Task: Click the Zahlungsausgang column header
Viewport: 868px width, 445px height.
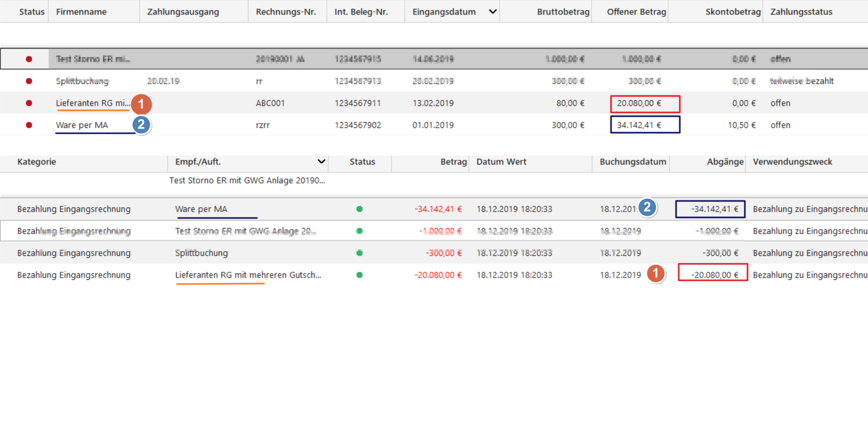Action: point(183,12)
